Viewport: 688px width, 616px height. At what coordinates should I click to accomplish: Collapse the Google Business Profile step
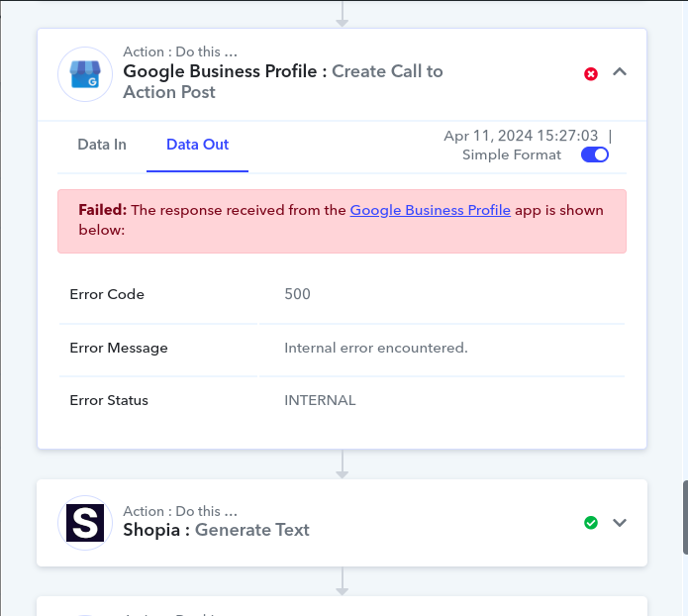620,72
